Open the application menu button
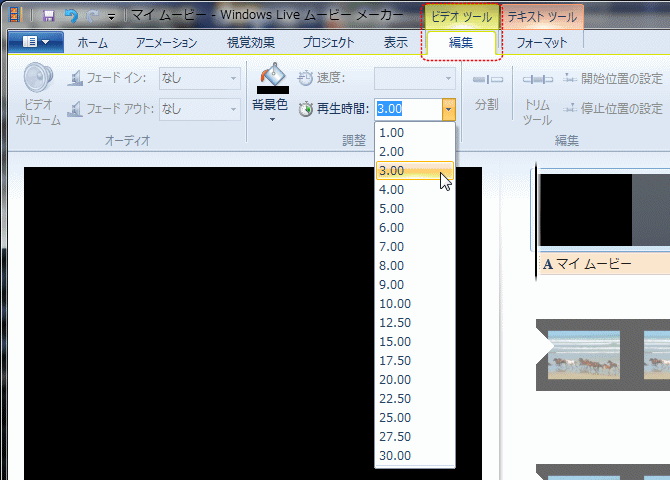The image size is (670, 480). [x=35, y=42]
